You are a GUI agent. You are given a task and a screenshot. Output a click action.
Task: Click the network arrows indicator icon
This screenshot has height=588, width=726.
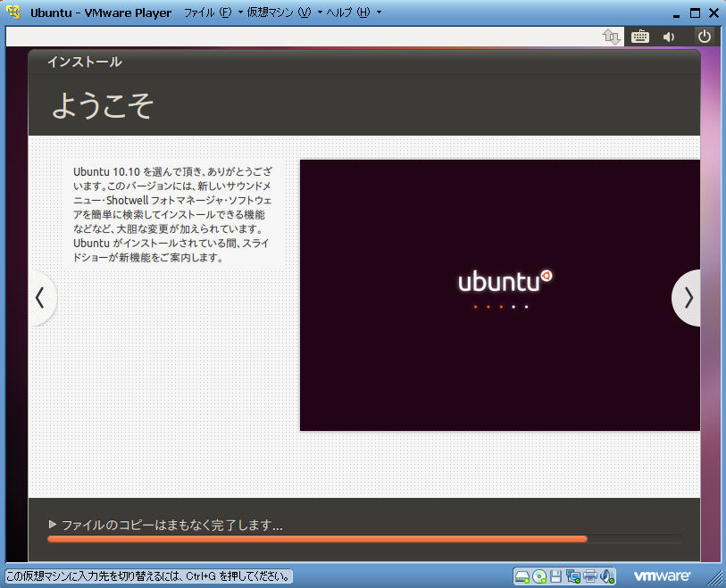tap(611, 37)
